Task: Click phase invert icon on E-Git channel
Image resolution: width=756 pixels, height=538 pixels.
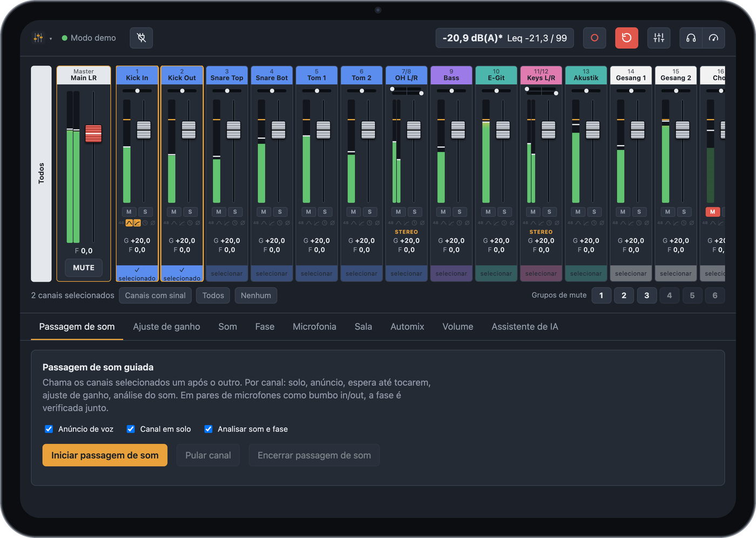Action: 512,223
